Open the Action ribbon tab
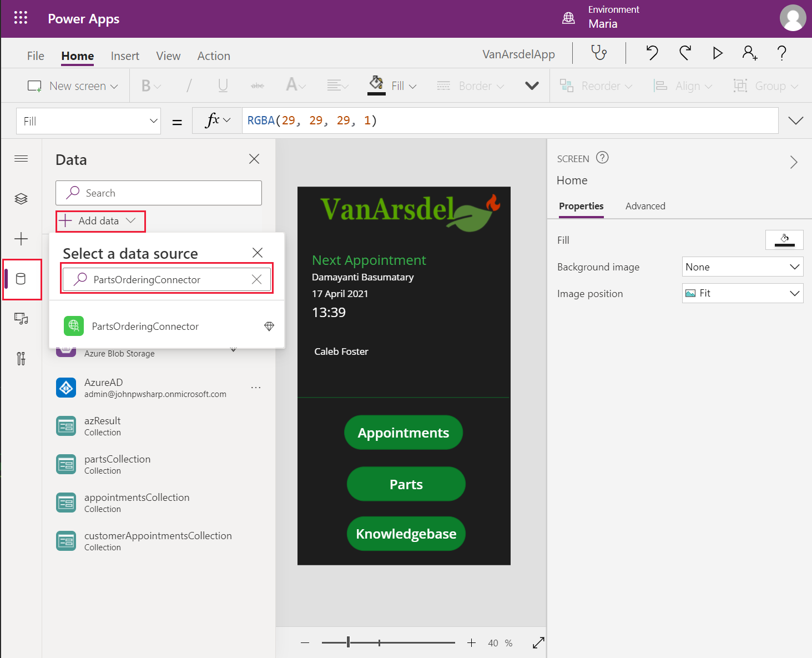Viewport: 812px width, 658px height. [x=214, y=56]
